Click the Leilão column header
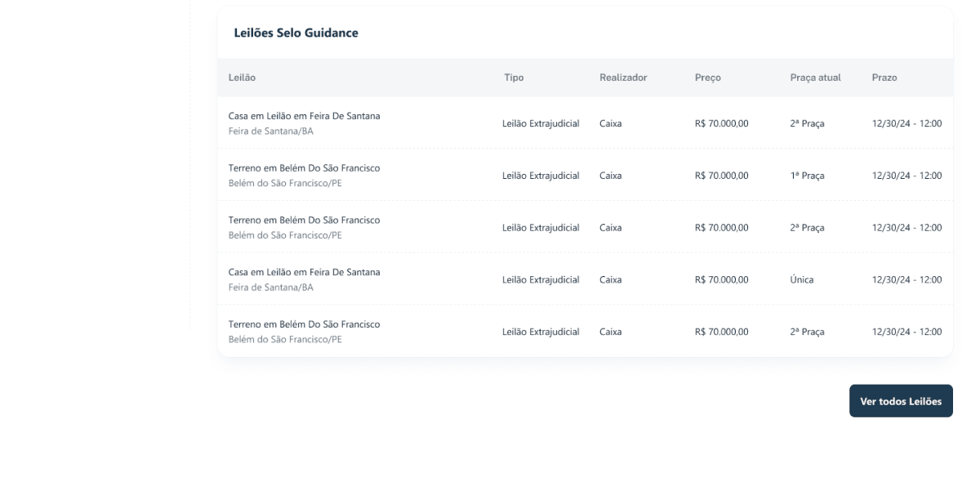This screenshot has height=477, width=980. point(242,78)
